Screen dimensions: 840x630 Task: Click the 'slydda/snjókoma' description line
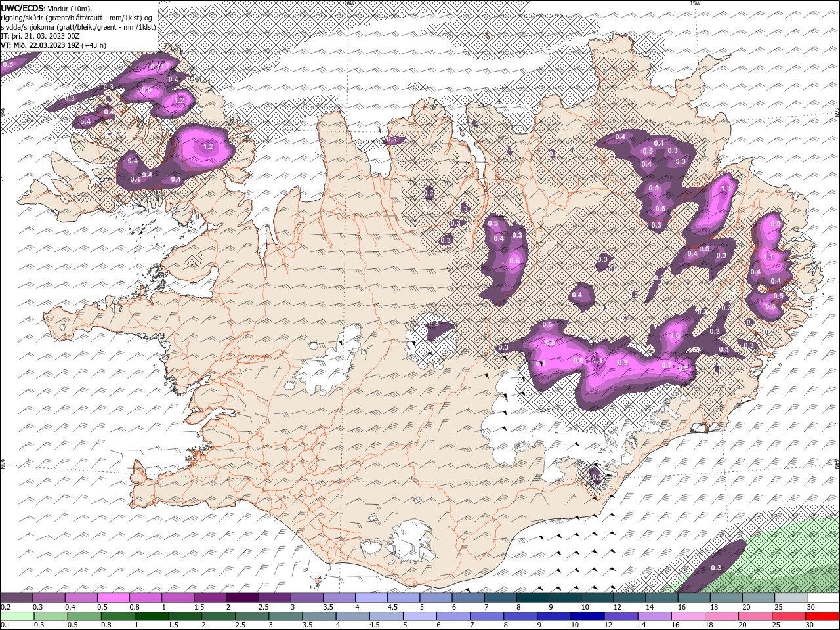click(79, 27)
